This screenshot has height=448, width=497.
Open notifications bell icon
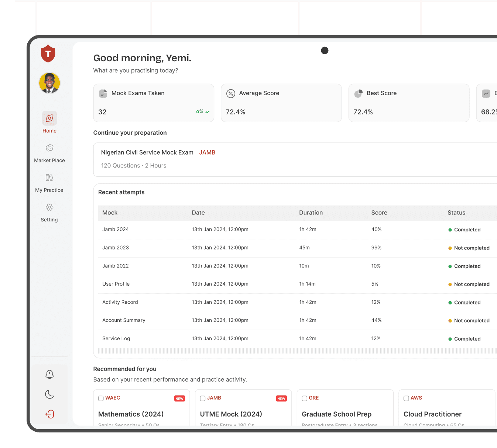pos(49,375)
